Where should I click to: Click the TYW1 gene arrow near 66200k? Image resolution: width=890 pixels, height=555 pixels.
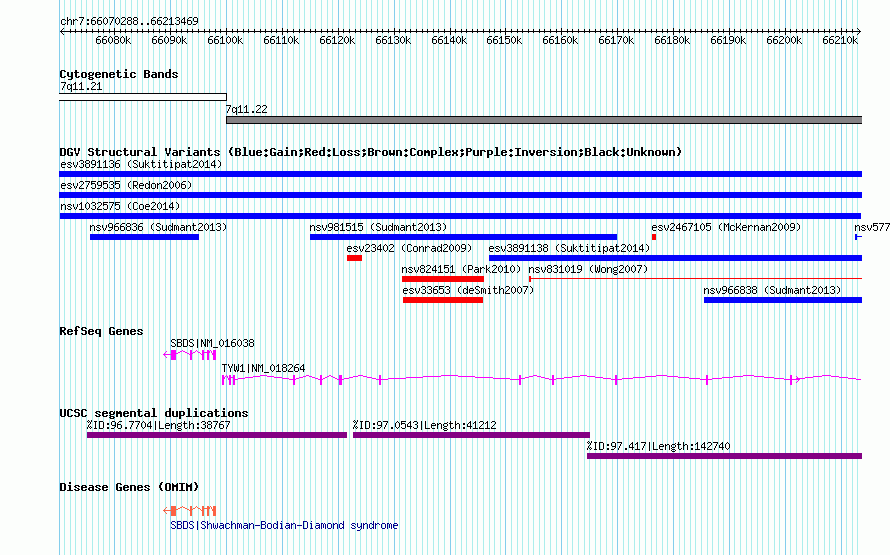click(x=796, y=380)
